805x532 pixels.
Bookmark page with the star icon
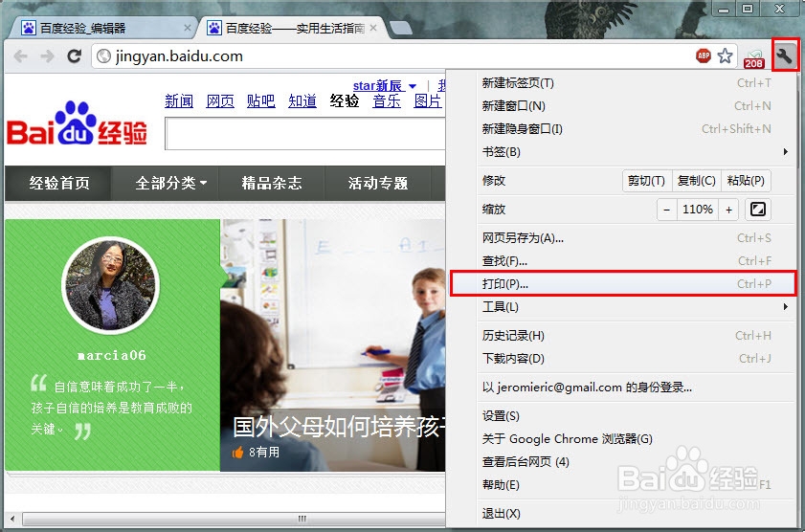pos(725,55)
